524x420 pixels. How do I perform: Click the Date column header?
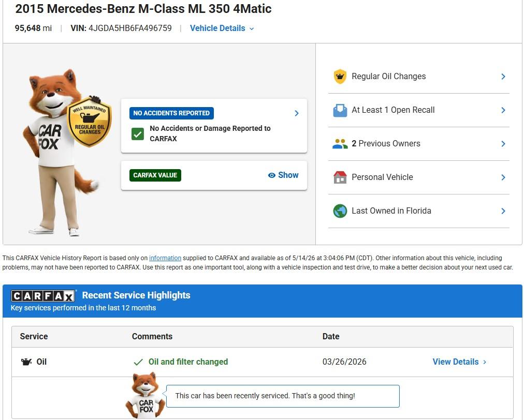tap(331, 337)
